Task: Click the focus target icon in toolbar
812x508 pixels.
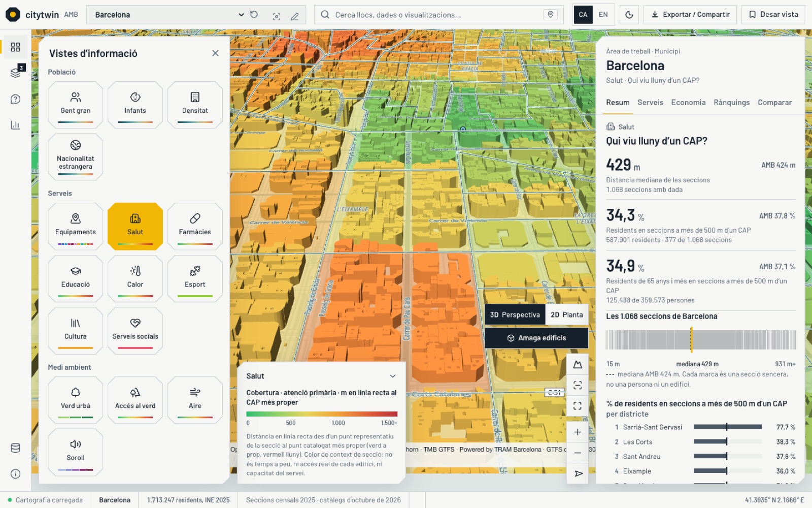Action: tap(277, 16)
